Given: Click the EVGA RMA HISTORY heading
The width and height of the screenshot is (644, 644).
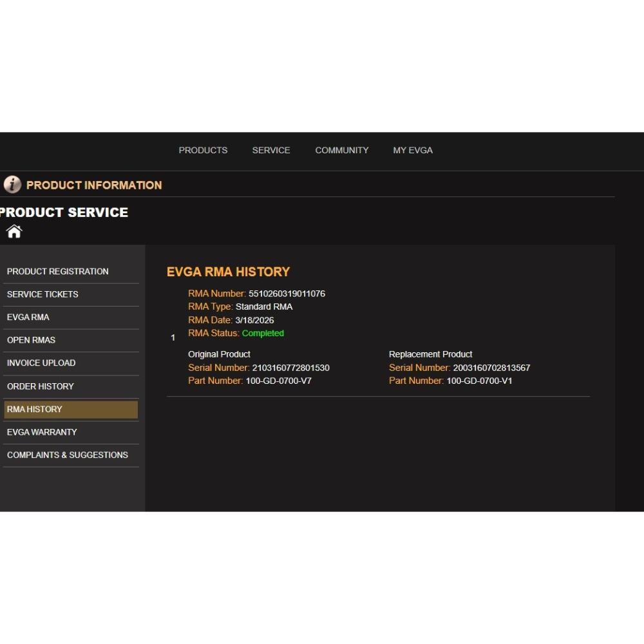Looking at the screenshot, I should pyautogui.click(x=229, y=272).
